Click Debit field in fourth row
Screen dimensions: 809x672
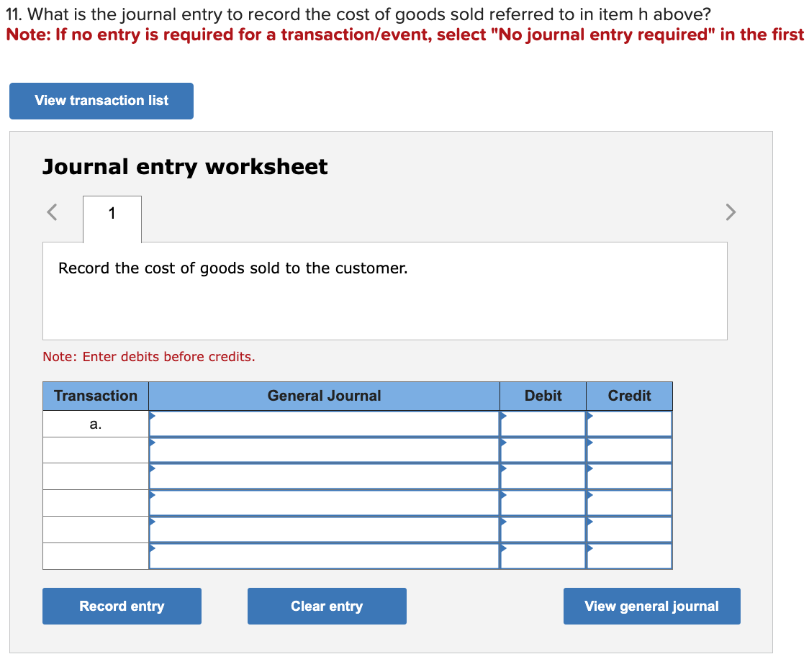point(543,503)
